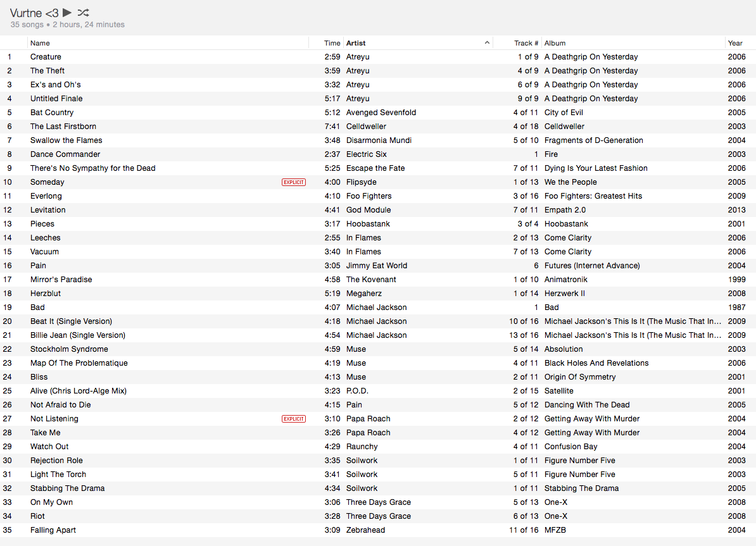Click album City of Evil

coord(564,113)
